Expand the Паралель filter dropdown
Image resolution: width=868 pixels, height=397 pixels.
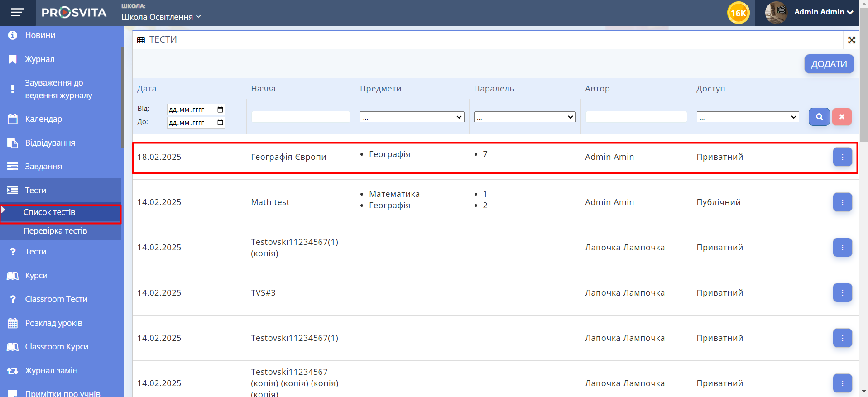[524, 117]
